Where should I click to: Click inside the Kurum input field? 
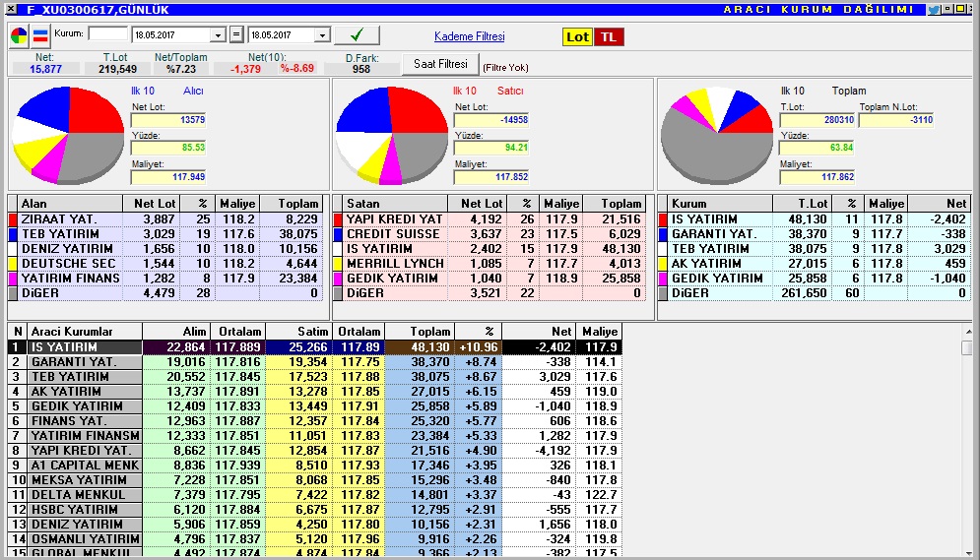pos(107,34)
